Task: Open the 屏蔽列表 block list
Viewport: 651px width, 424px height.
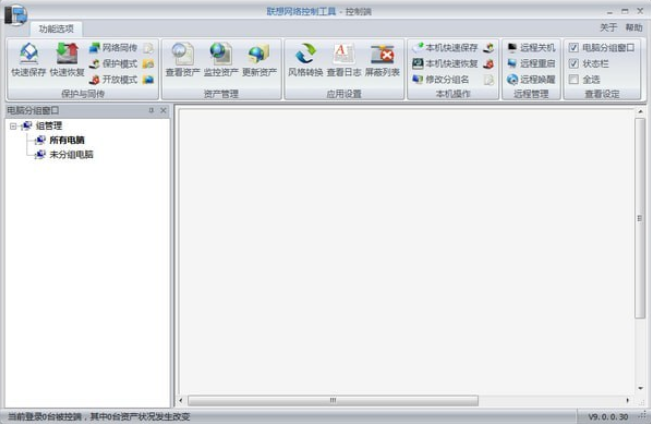Action: point(381,58)
